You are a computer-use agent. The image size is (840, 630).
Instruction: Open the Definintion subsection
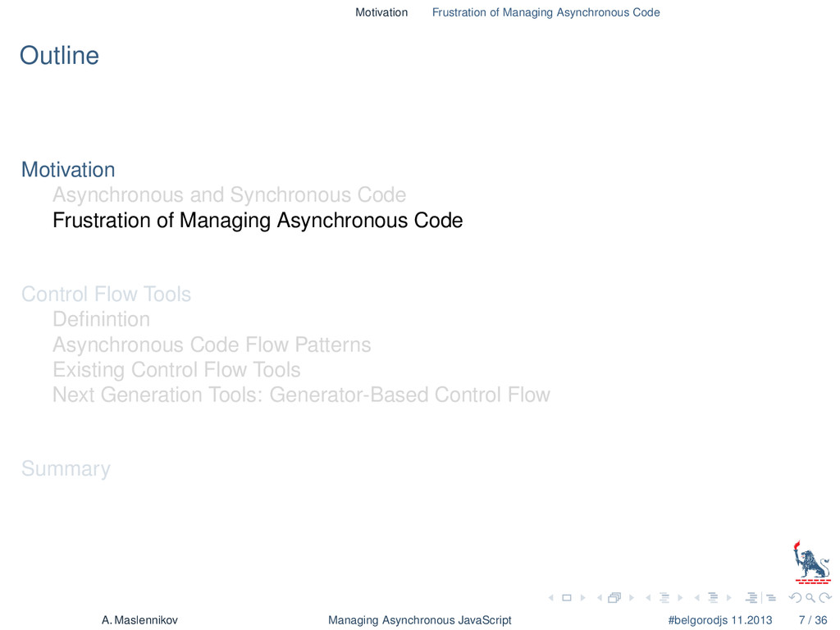pos(101,319)
